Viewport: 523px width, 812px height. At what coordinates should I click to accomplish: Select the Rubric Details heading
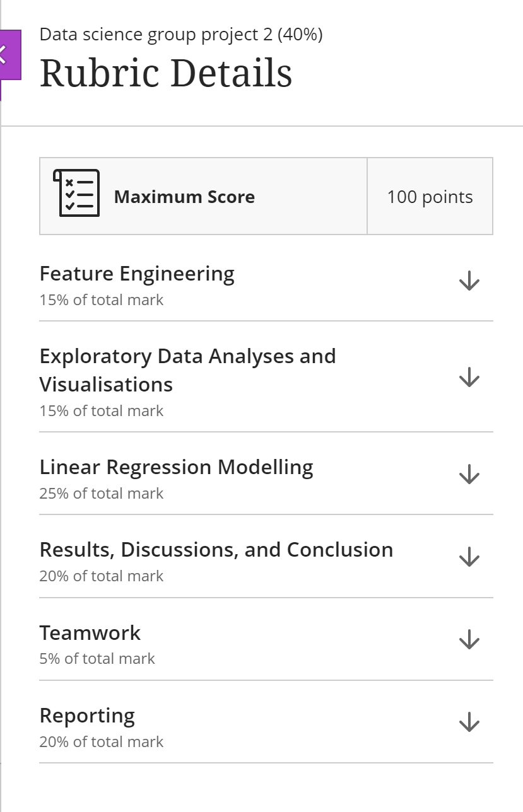167,71
